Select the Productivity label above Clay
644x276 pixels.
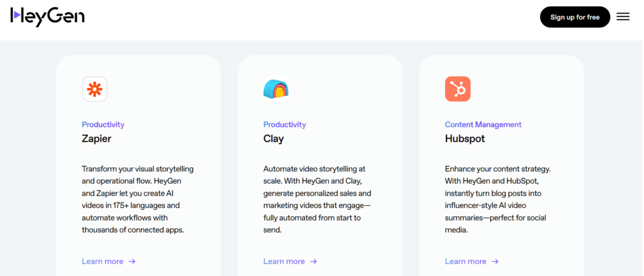285,124
